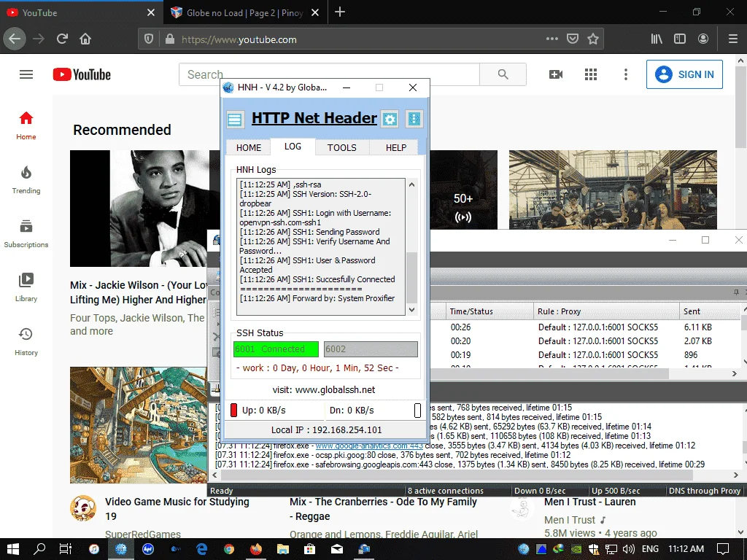The width and height of the screenshot is (747, 560).
Task: Reload the YouTube page
Action: click(x=62, y=39)
